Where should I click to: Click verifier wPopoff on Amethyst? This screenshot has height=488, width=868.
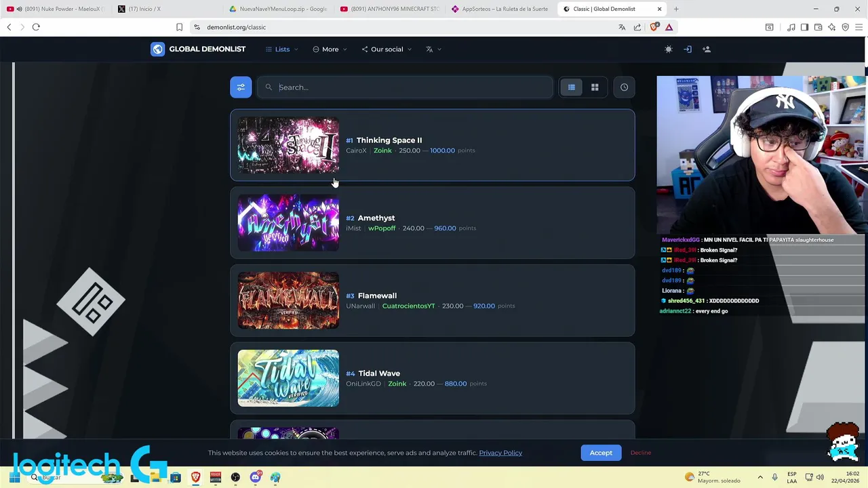click(x=382, y=228)
